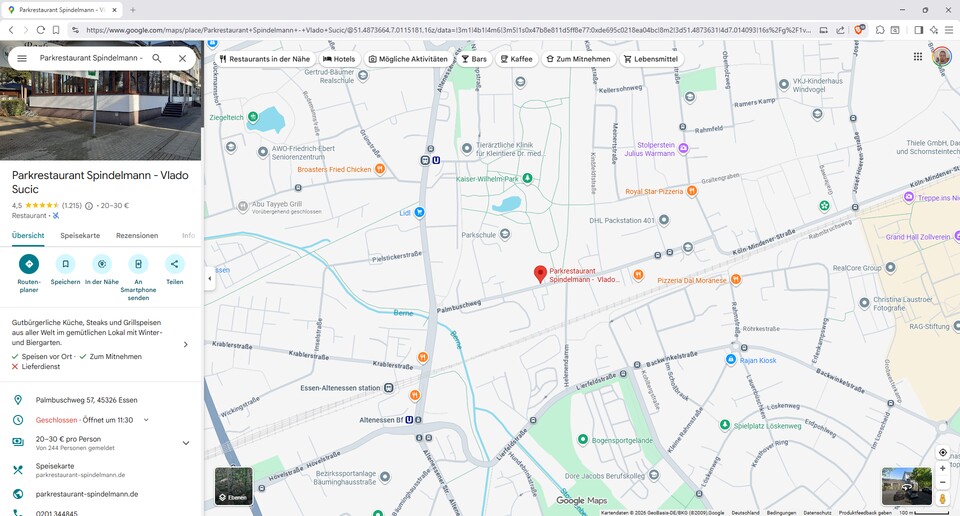Screen dimensions: 960x516
Task: Click the 1.215 reviews count
Action: point(72,206)
